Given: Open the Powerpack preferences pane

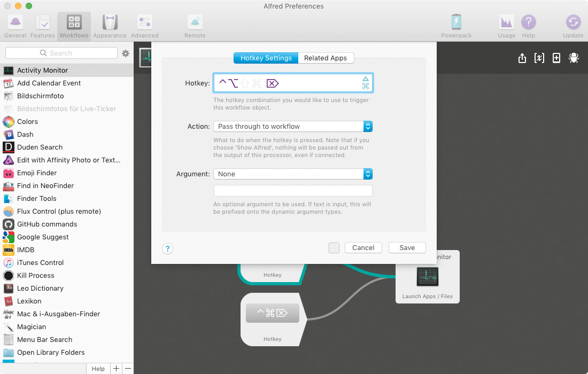Looking at the screenshot, I should pyautogui.click(x=456, y=26).
